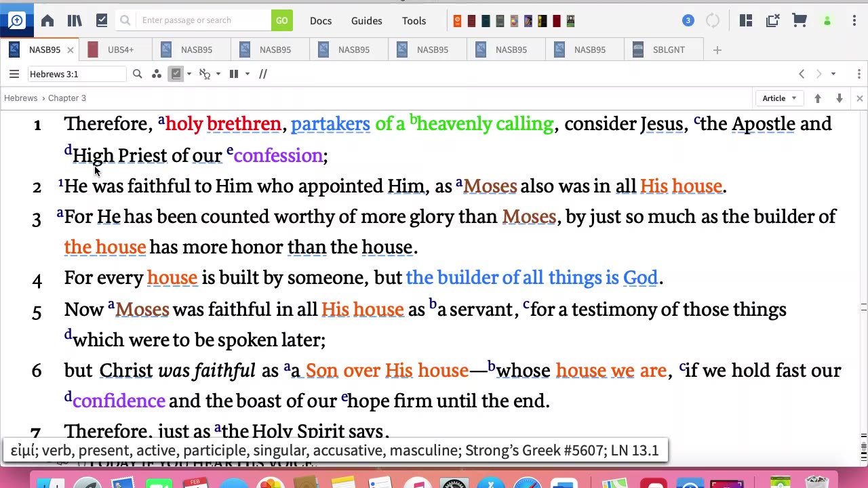868x488 pixels.
Task: Close the active NASB95 tab
Action: [x=70, y=50]
